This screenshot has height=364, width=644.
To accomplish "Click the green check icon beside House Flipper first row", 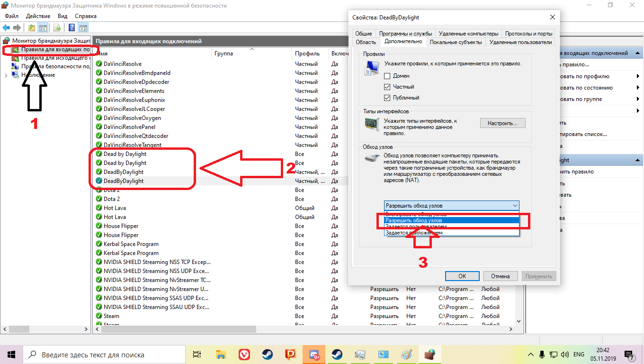I will (x=99, y=226).
